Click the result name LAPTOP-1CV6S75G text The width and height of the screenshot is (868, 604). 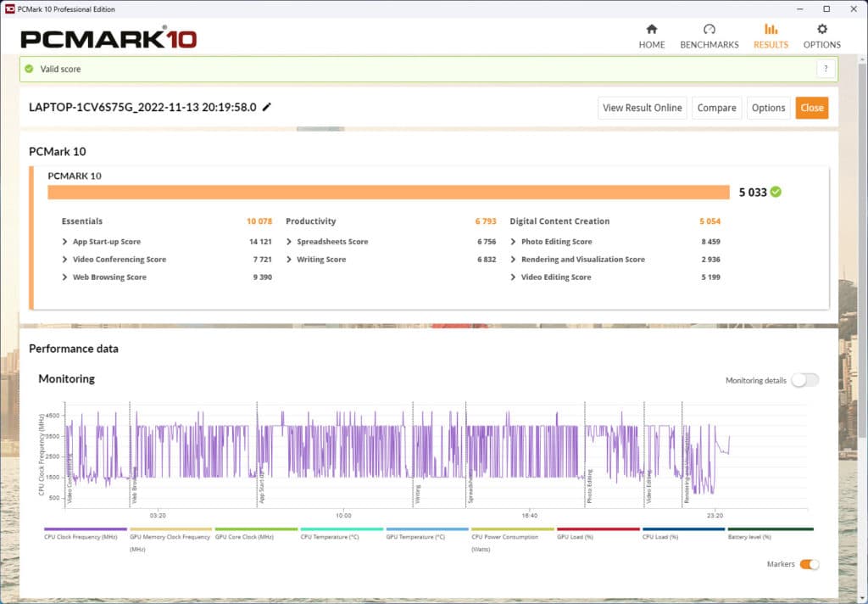[x=142, y=107]
